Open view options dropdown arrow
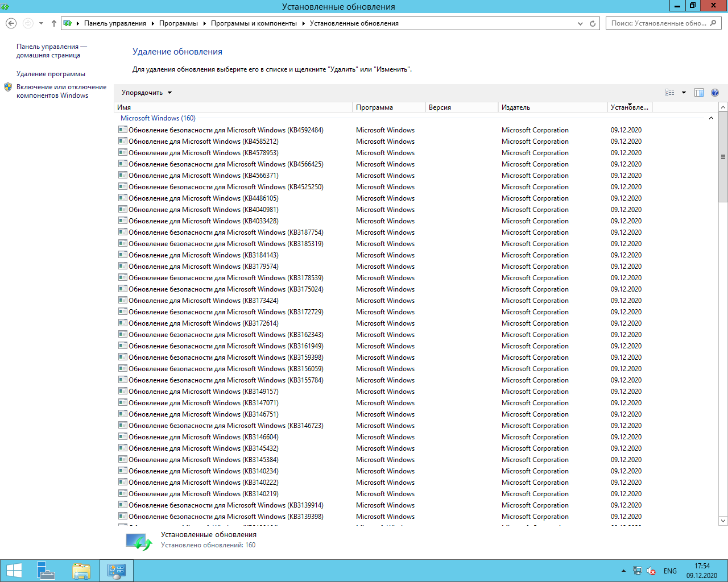The image size is (728, 582). coord(684,93)
